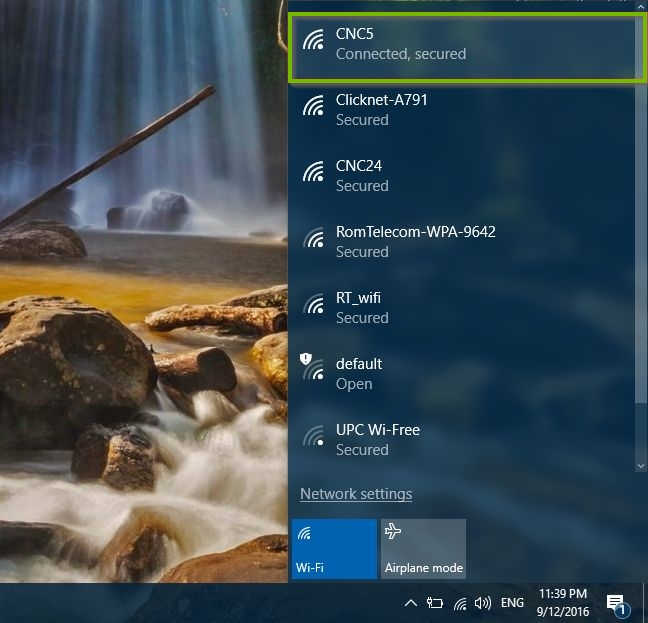648x623 pixels.
Task: Toggle the Wi-Fi quick action tile
Action: click(334, 549)
